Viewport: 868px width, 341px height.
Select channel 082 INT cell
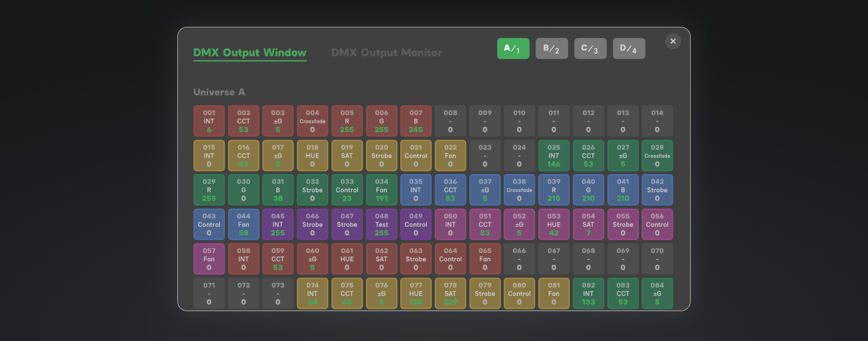(x=588, y=293)
